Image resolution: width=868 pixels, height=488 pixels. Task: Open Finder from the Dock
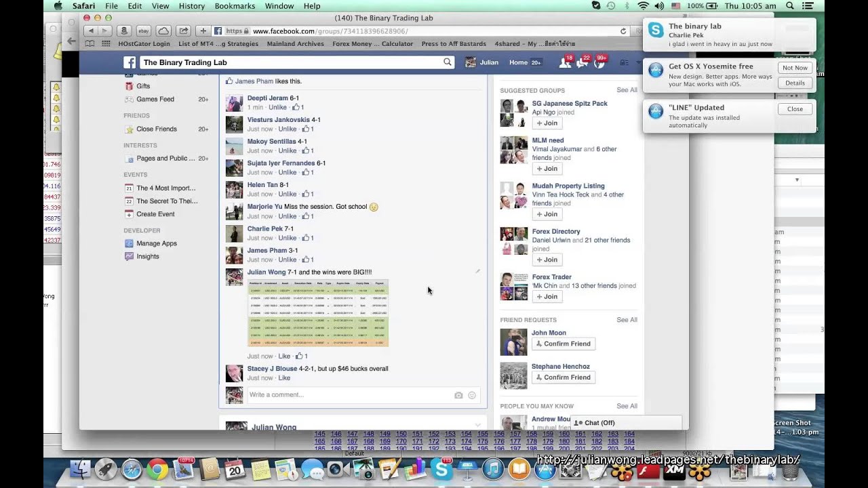coord(80,469)
